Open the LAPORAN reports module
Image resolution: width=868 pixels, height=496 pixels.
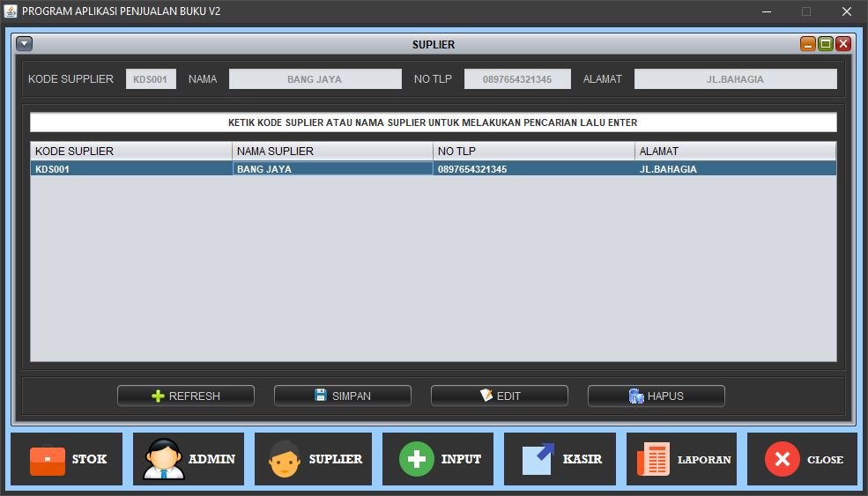coord(681,459)
